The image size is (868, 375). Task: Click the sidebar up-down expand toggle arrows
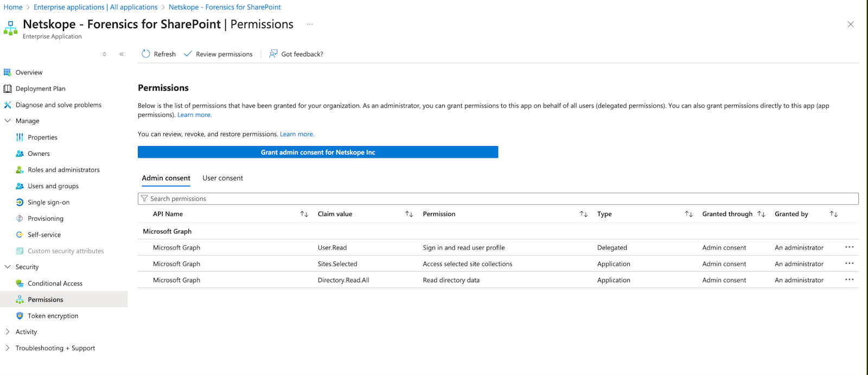pyautogui.click(x=104, y=54)
